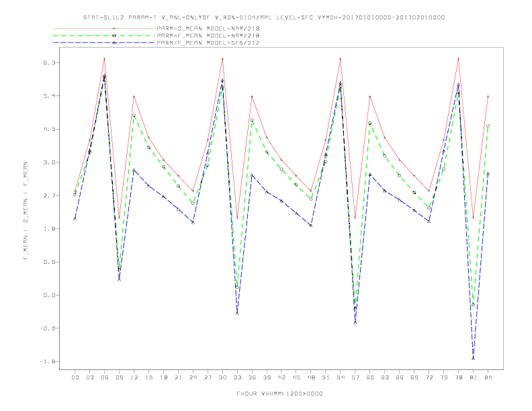Click the blue GFS triangle marker at hour 81
The image size is (532, 411).
[x=474, y=358]
